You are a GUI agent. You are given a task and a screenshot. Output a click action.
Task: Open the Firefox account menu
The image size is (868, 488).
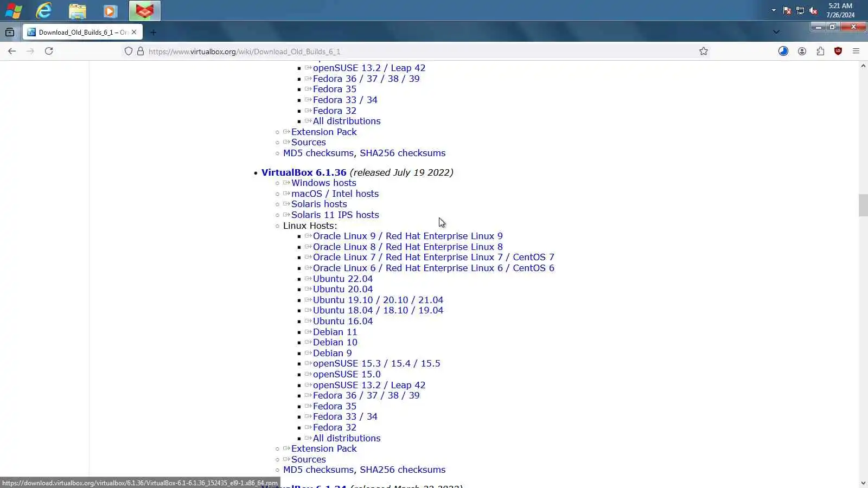[802, 51]
